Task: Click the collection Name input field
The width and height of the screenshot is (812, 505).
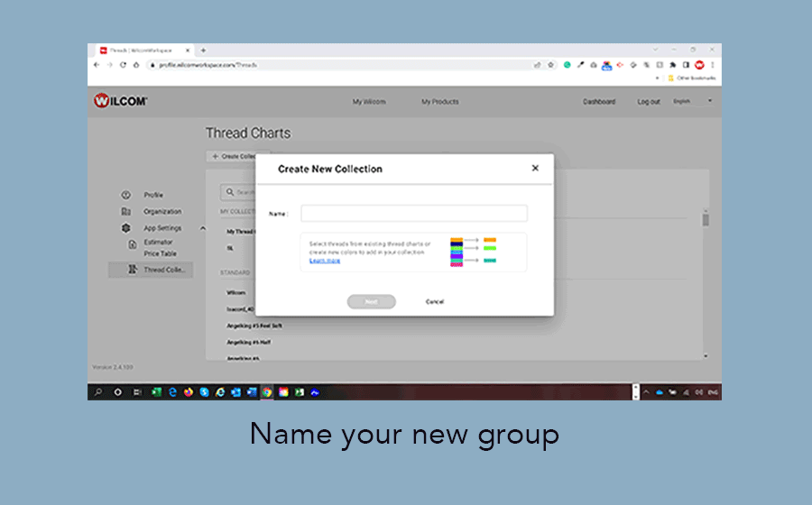Action: 414,214
